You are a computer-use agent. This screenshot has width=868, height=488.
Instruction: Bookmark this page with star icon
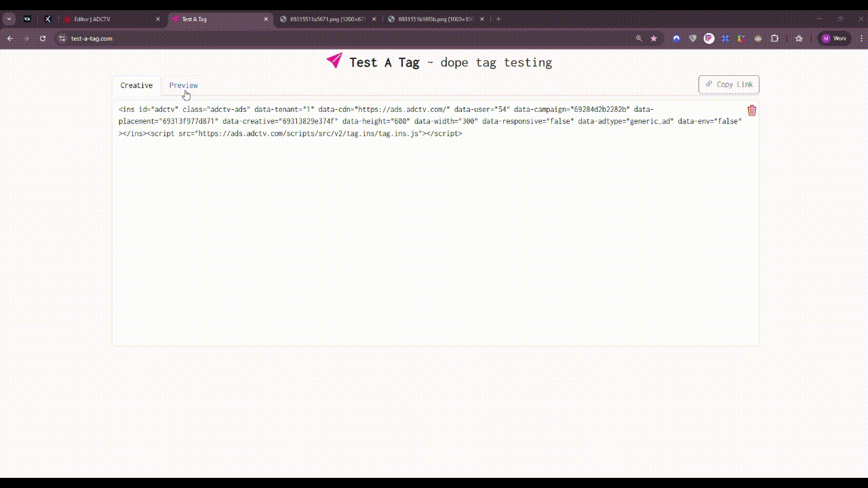pos(654,39)
